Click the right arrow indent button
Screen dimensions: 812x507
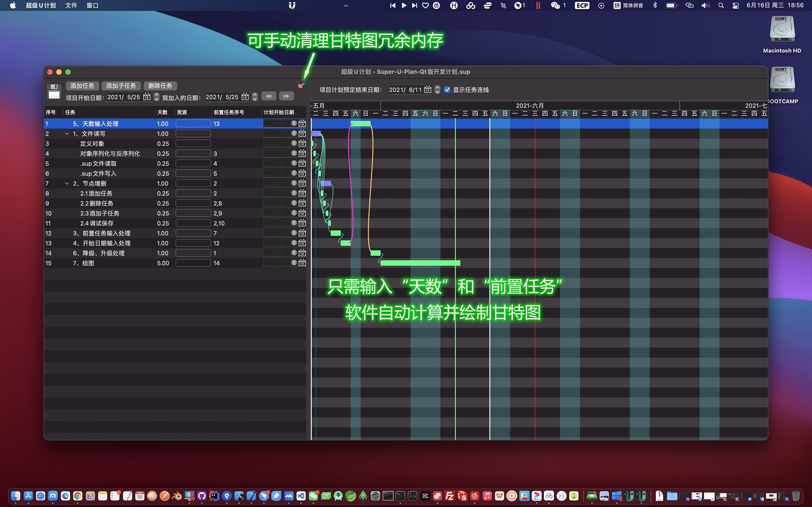pyautogui.click(x=286, y=96)
